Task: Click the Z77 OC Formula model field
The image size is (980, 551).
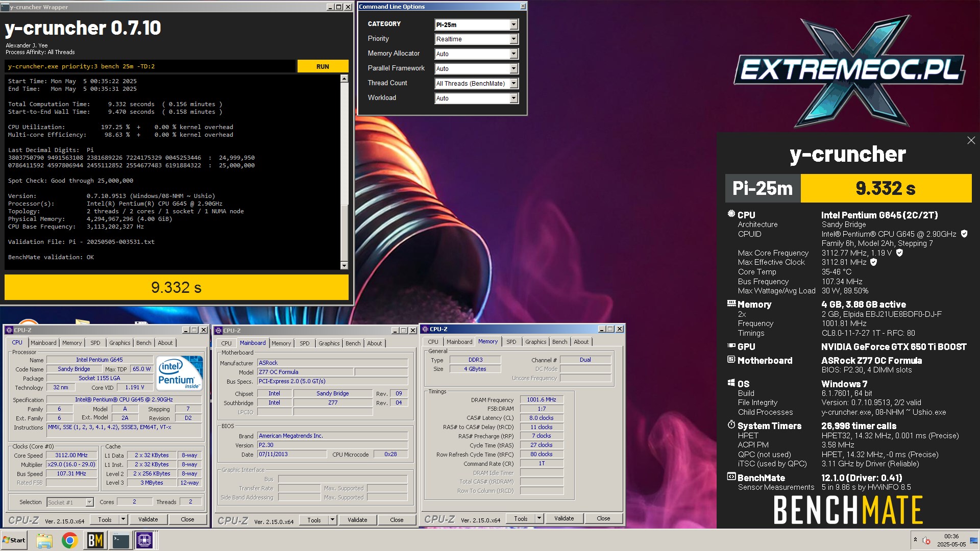Action: pos(305,372)
